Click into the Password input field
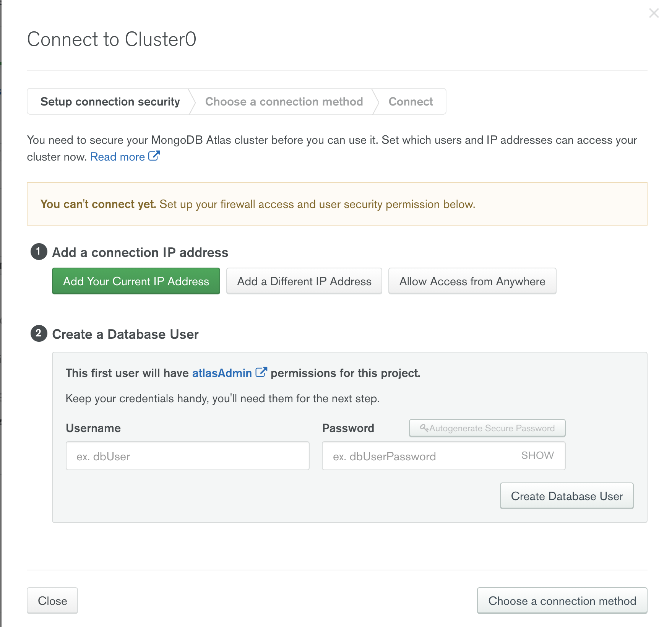Viewport: 672px width, 627px height. [420, 456]
